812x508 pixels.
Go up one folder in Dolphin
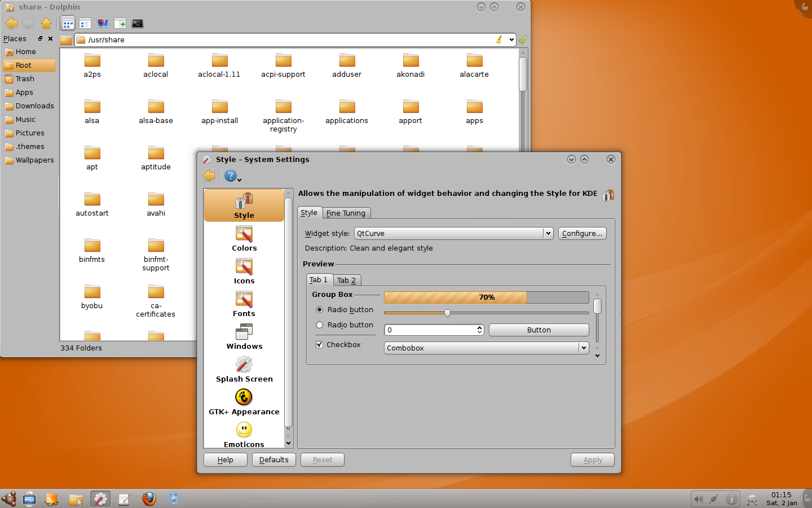point(46,23)
